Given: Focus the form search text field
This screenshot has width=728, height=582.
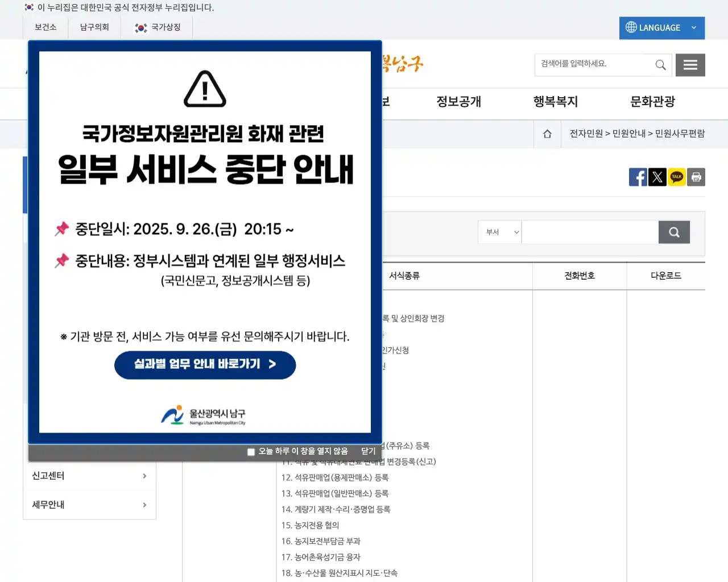Looking at the screenshot, I should pyautogui.click(x=590, y=232).
